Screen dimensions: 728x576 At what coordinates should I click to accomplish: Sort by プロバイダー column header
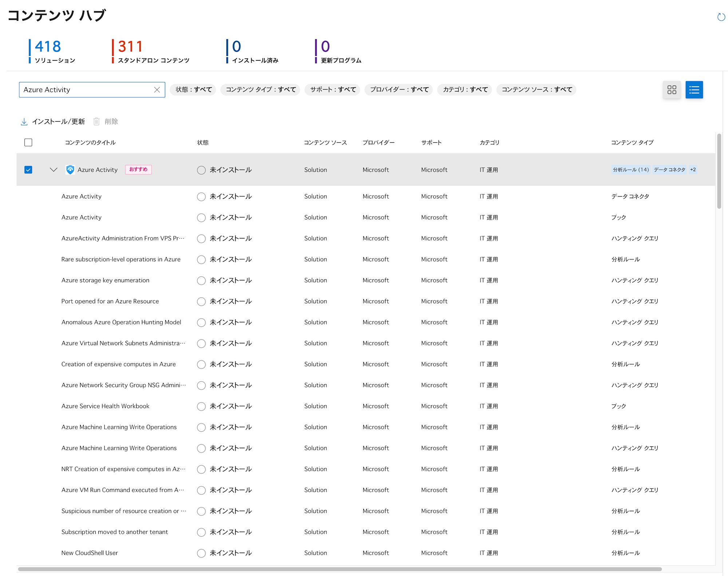(x=379, y=143)
